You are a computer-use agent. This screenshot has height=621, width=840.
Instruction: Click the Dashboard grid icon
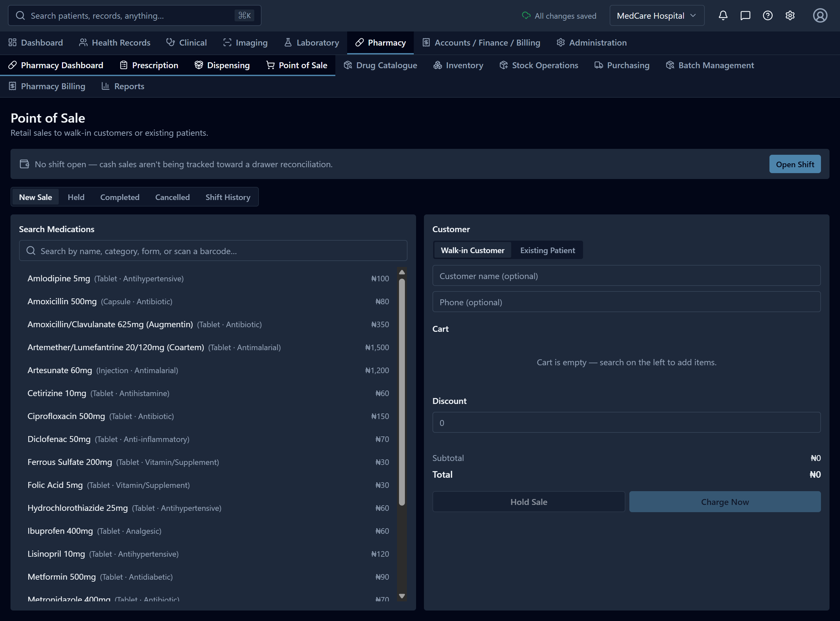(12, 43)
